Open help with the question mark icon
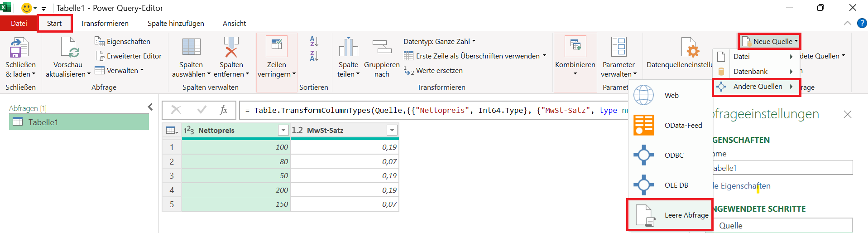Viewport: 868px width, 233px height. point(862,23)
